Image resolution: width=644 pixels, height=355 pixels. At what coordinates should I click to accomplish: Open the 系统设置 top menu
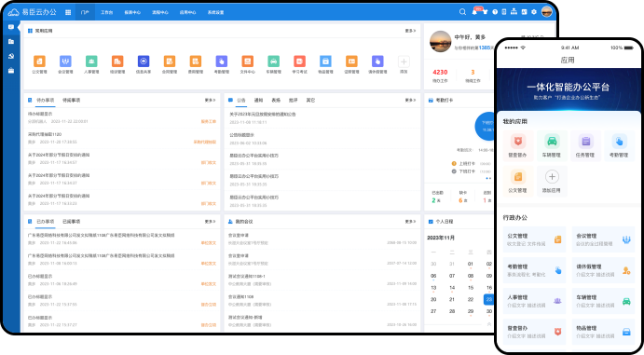pyautogui.click(x=215, y=12)
